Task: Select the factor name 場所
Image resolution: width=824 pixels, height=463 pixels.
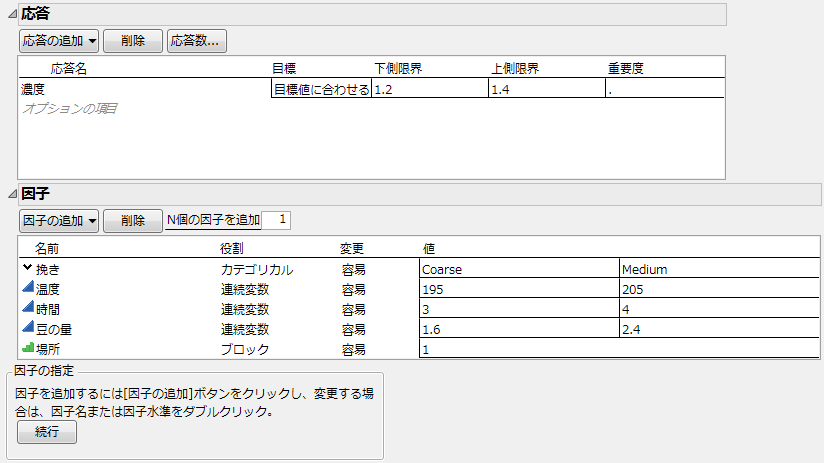Action: click(x=48, y=349)
